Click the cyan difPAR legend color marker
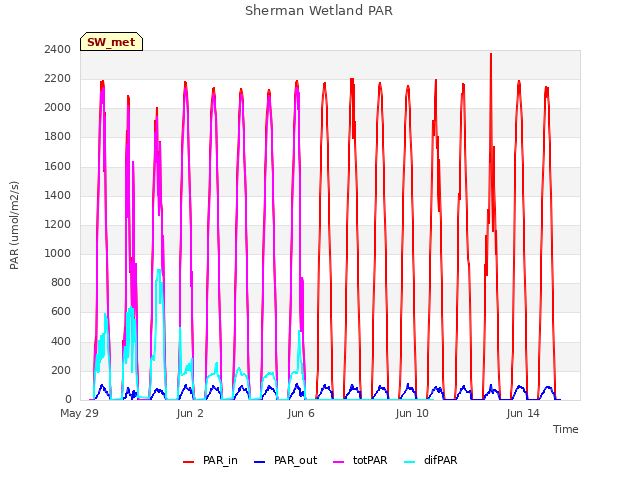The width and height of the screenshot is (640, 480). 409,462
